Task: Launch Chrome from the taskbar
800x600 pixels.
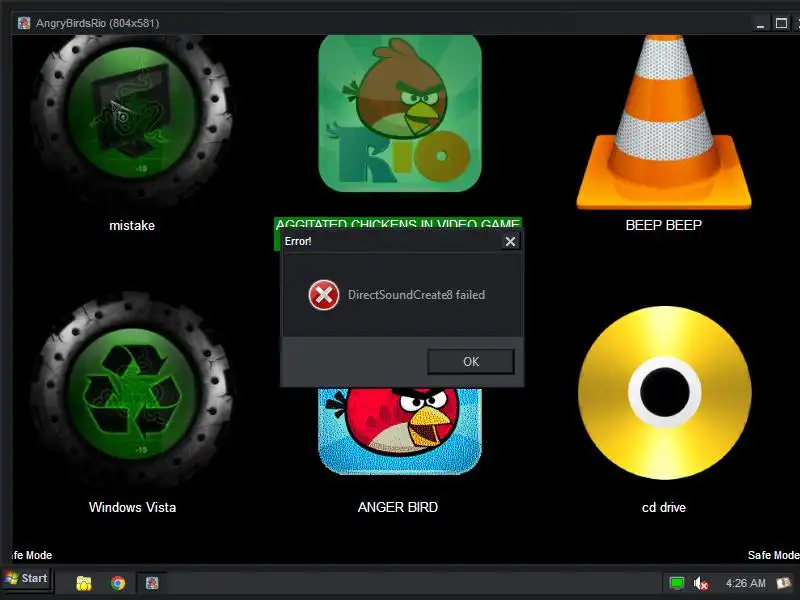Action: pyautogui.click(x=118, y=583)
